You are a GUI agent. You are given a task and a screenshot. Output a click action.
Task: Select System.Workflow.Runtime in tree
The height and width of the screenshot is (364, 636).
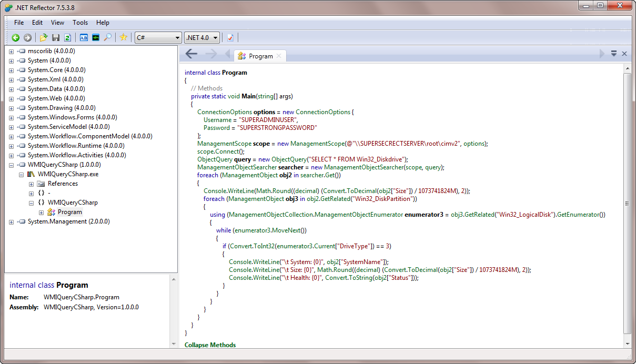click(76, 146)
